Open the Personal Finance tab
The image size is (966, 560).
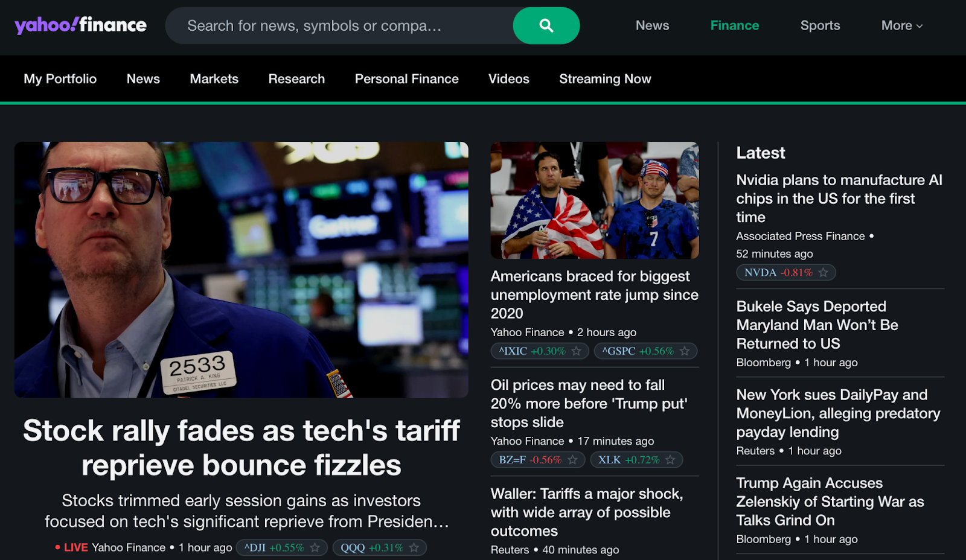[407, 79]
